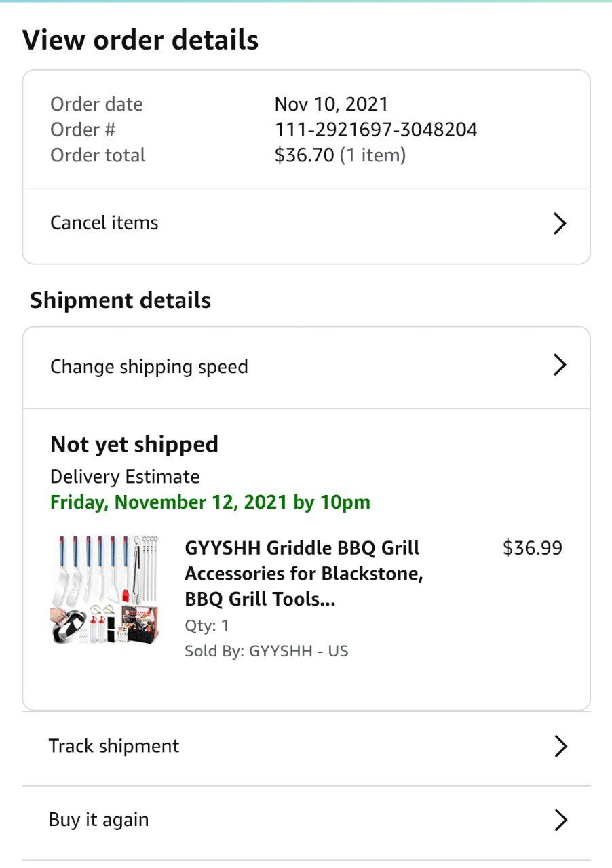Screen dimensions: 612x868
Task: Tap the Buy it again arrow icon
Action: [x=560, y=820]
